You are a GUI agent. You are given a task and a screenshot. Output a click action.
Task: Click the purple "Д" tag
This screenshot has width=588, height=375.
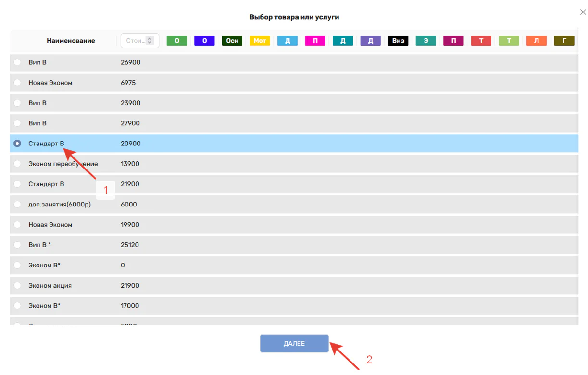tap(371, 41)
